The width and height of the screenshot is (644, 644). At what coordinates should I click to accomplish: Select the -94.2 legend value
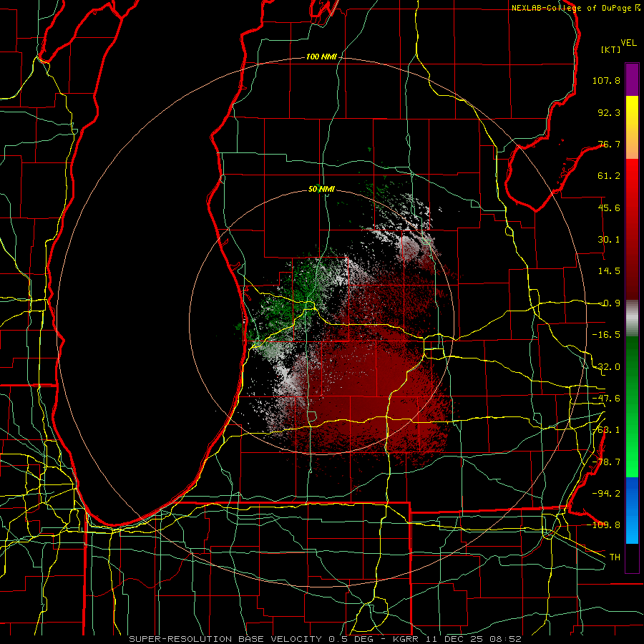pos(606,493)
